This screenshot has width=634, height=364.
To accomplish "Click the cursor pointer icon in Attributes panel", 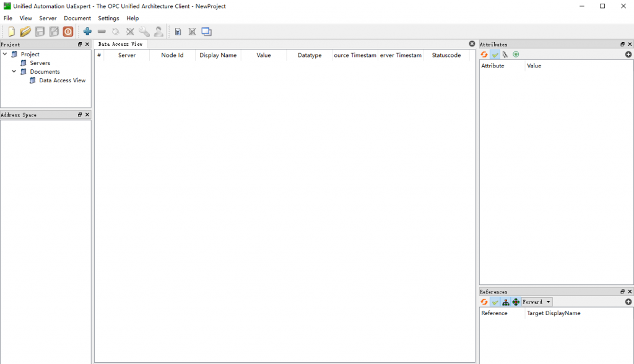I will click(505, 54).
